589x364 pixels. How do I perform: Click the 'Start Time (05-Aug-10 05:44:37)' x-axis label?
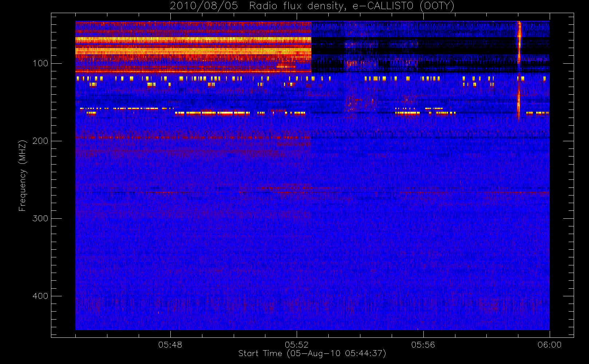click(x=312, y=353)
